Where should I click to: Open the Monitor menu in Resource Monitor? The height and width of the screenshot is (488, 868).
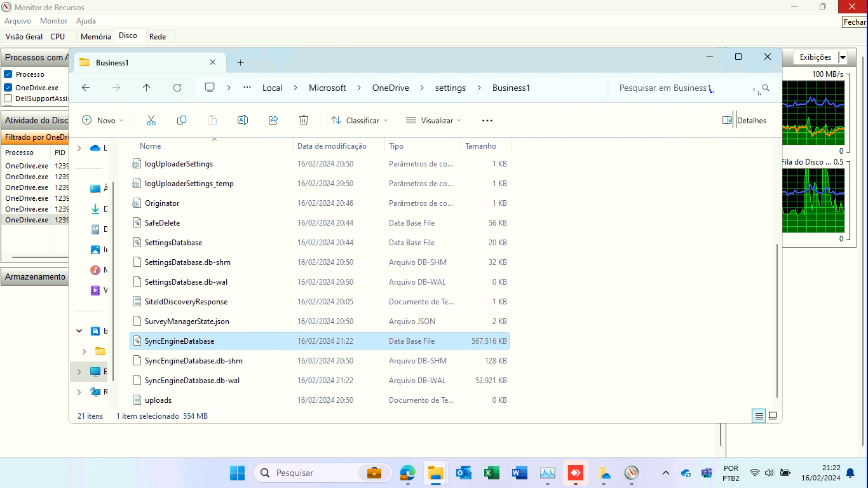tap(53, 21)
